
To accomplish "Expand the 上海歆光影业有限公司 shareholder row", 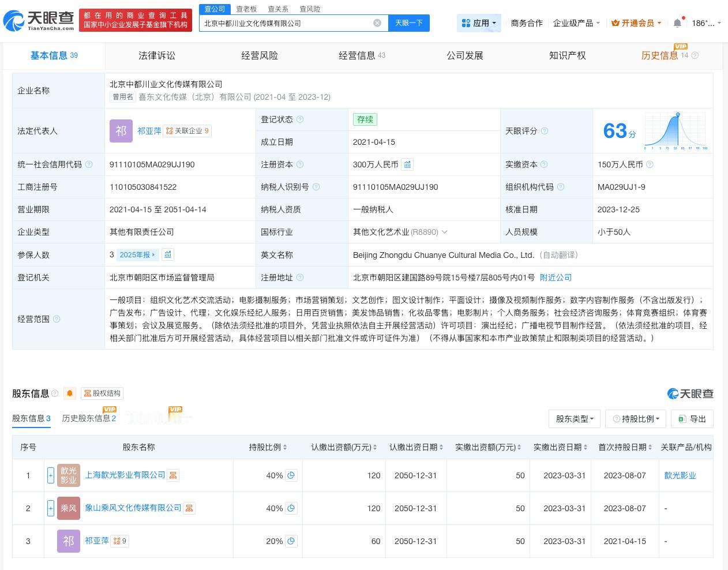I will pyautogui.click(x=51, y=475).
